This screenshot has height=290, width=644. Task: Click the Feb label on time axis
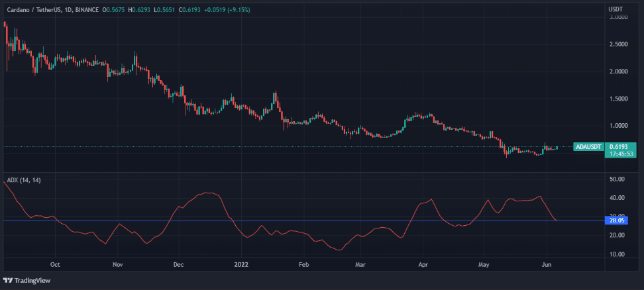click(x=303, y=265)
